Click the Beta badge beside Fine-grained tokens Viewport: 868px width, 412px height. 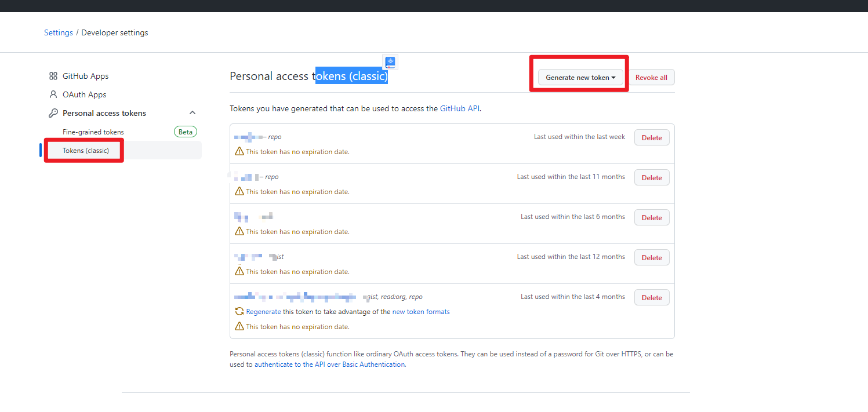[x=185, y=132]
